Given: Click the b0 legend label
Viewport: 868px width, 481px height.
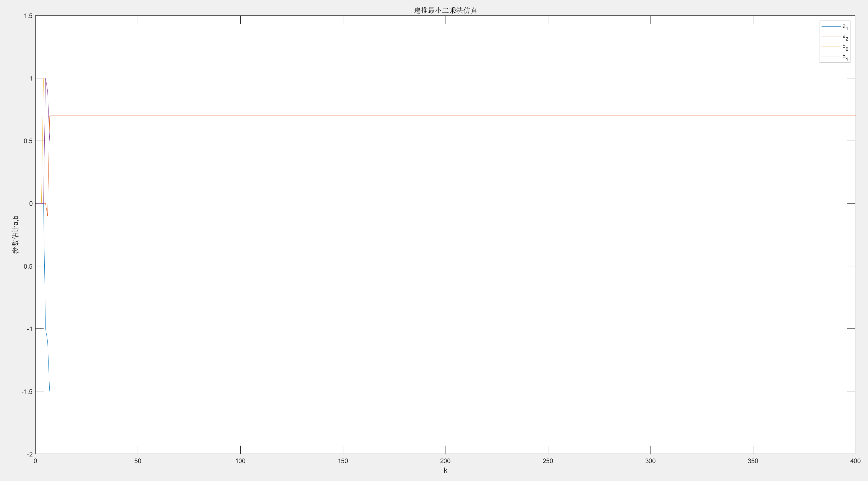Looking at the screenshot, I should point(845,47).
